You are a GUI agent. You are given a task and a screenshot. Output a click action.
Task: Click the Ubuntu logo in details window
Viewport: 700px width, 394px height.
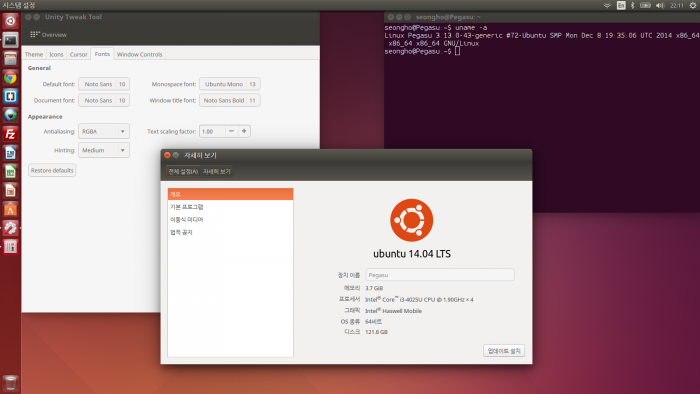click(x=411, y=220)
